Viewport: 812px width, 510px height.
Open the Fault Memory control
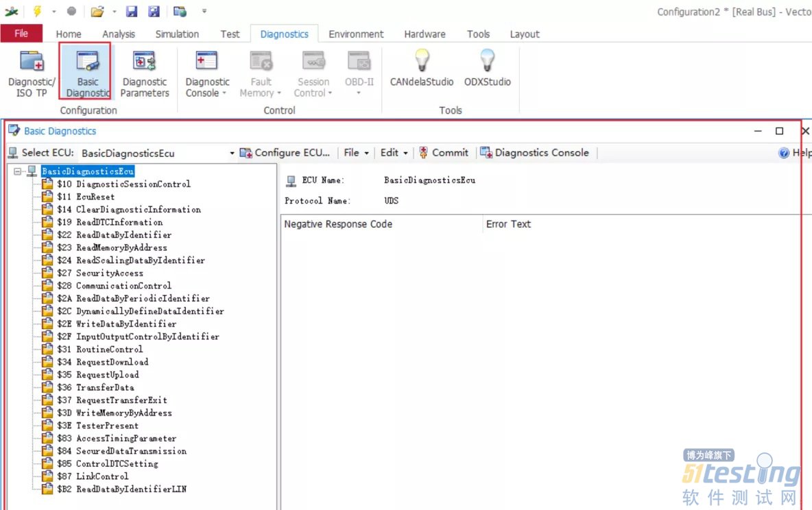261,73
